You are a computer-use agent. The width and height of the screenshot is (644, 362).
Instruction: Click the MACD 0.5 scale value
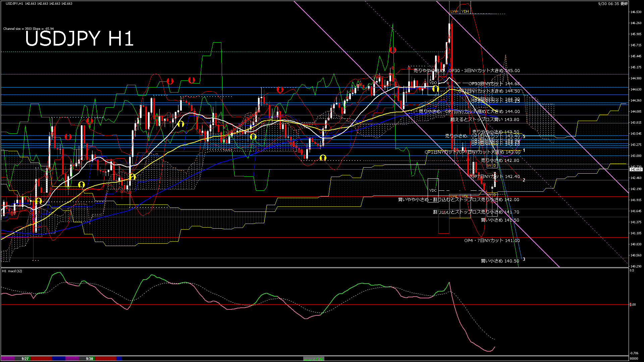pos(632,270)
